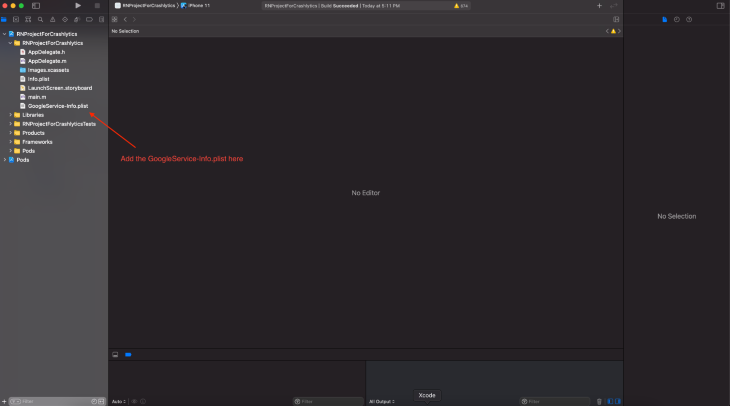The width and height of the screenshot is (730, 406).
Task: Toggle the inspector panel on the right
Action: tap(720, 6)
